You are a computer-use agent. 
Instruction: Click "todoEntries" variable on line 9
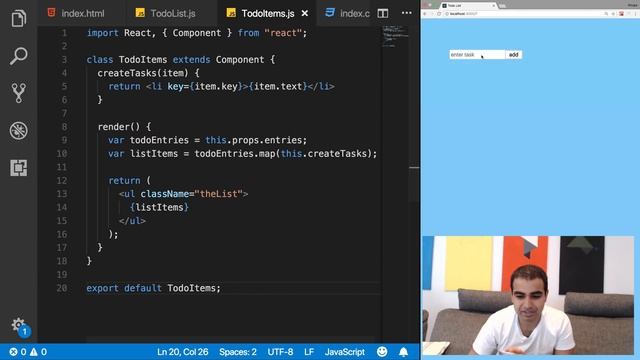159,140
